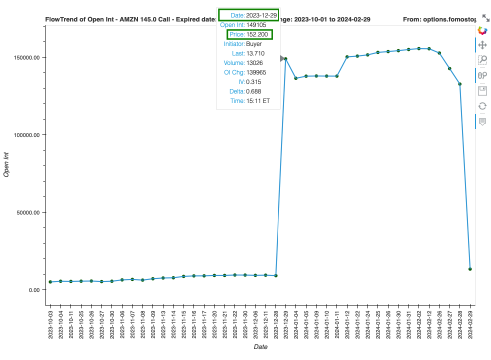Click the Last: 13.710 tooltip line
The height and width of the screenshot is (360, 491).
pyautogui.click(x=248, y=53)
